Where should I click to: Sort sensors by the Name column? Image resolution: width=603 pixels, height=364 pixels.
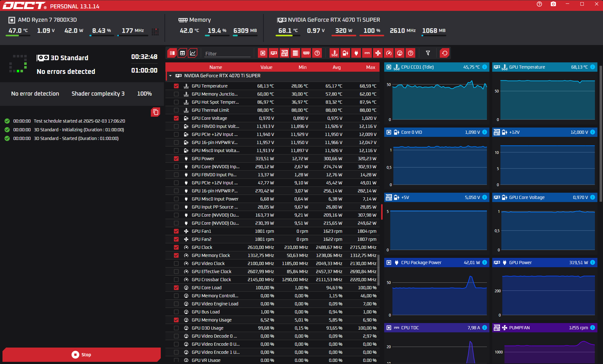click(x=216, y=67)
